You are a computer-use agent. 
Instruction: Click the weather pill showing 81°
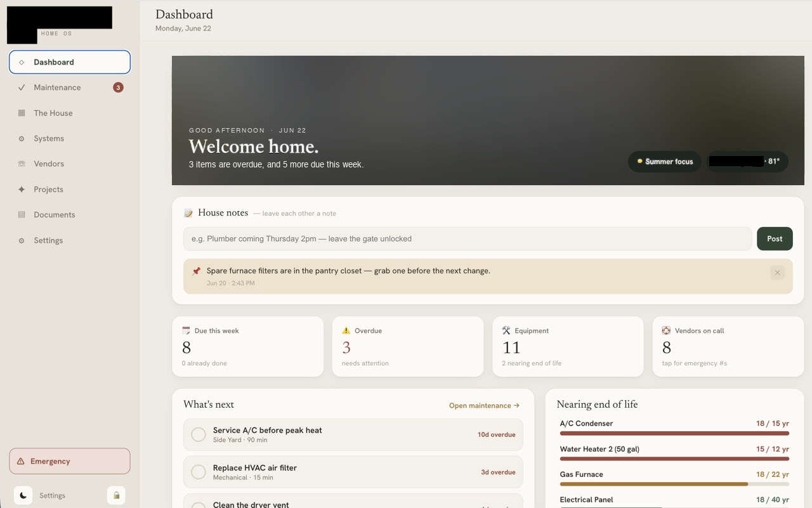click(747, 162)
